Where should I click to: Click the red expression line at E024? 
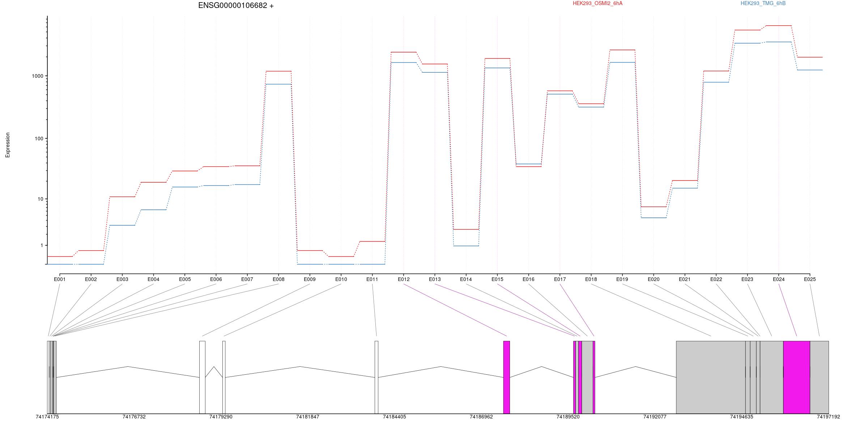tap(779, 26)
